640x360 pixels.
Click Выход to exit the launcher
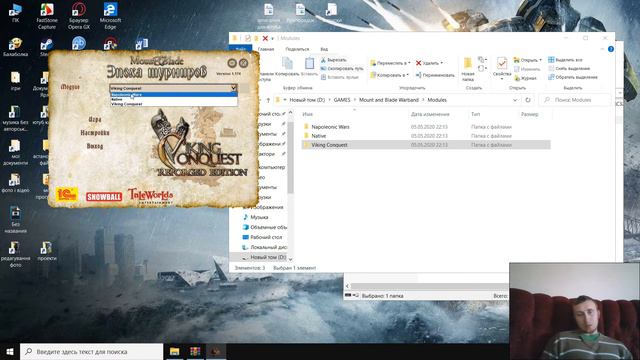(x=95, y=146)
